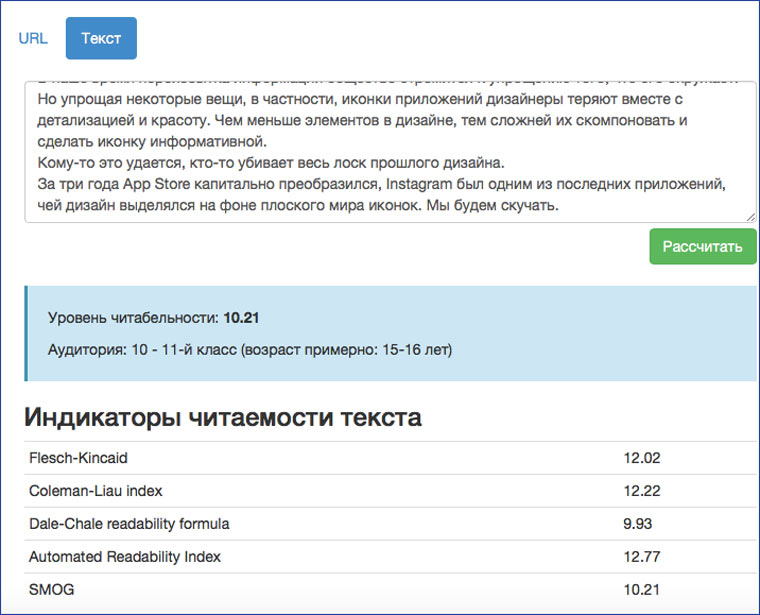760x615 pixels.
Task: Click the sentence starting 'Кому-то это удается'
Action: 271,163
